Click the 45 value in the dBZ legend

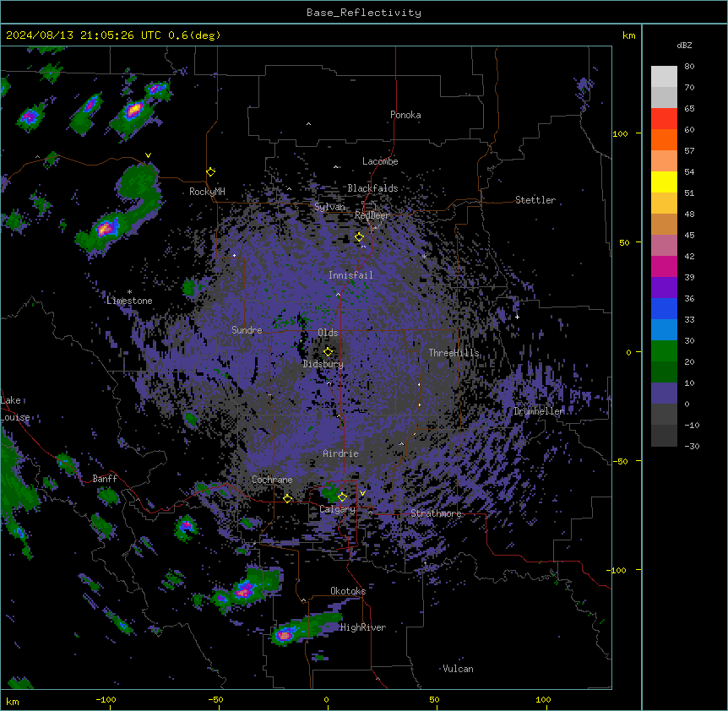point(689,236)
